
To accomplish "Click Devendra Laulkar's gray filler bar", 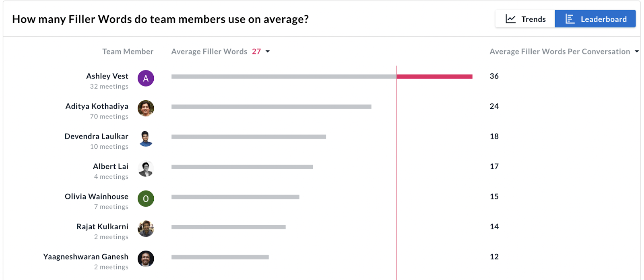I will [249, 137].
